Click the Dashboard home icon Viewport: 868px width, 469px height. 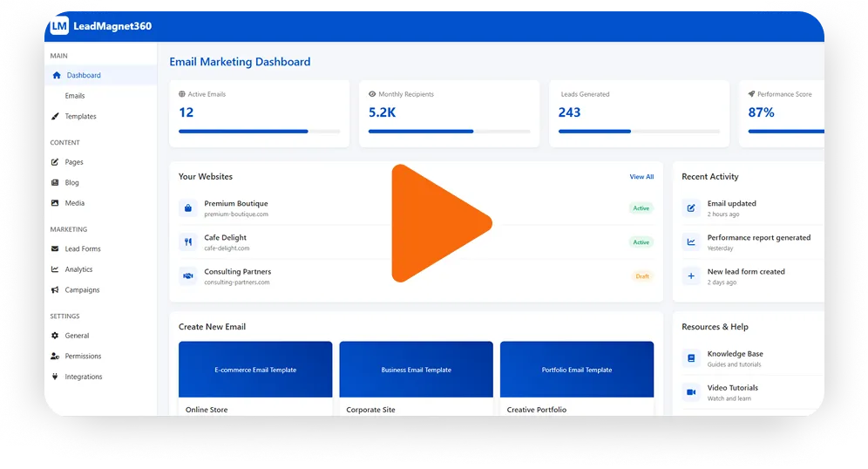[57, 75]
